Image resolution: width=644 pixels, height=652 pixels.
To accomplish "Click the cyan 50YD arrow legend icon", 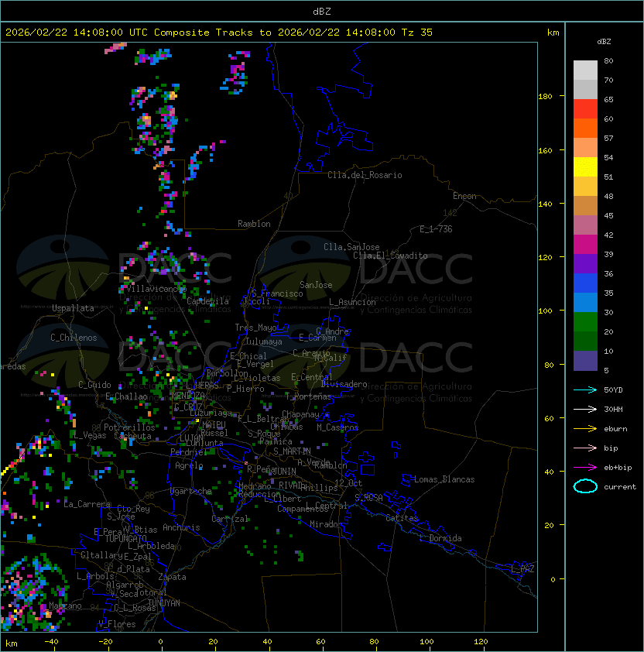I will (x=585, y=389).
